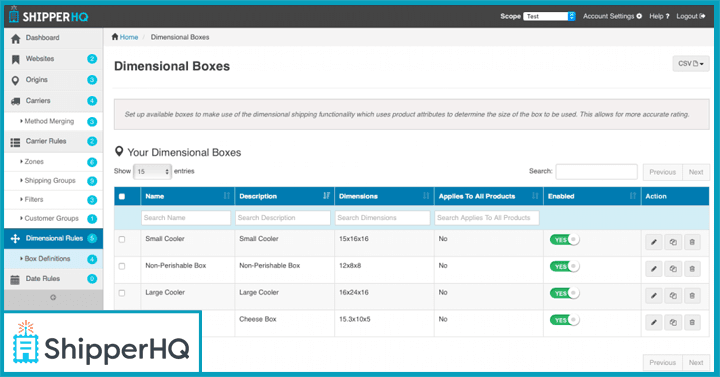The image size is (720, 377).
Task: Edit the Non-Perishable Box entry
Action: (x=654, y=269)
